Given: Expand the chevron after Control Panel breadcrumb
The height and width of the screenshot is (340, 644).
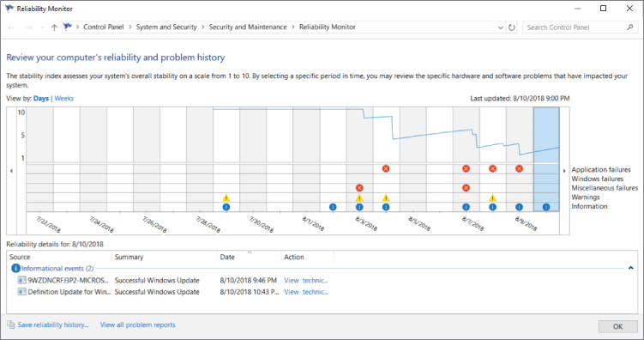Looking at the screenshot, I should point(130,27).
